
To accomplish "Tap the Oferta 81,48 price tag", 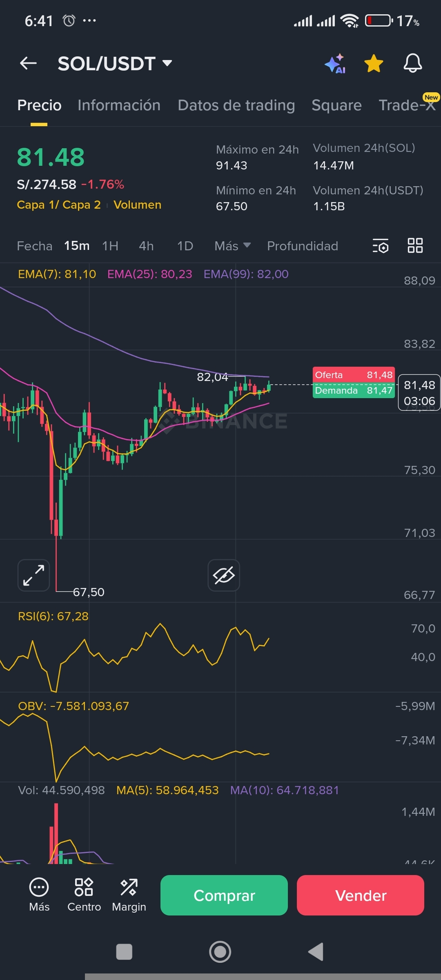I will [354, 375].
